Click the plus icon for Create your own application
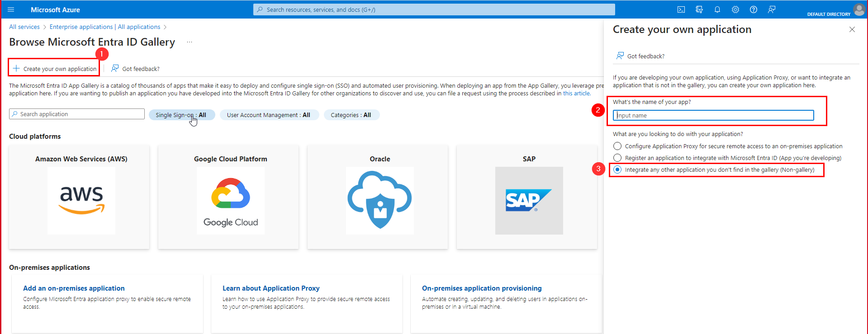The image size is (868, 334). pos(16,68)
